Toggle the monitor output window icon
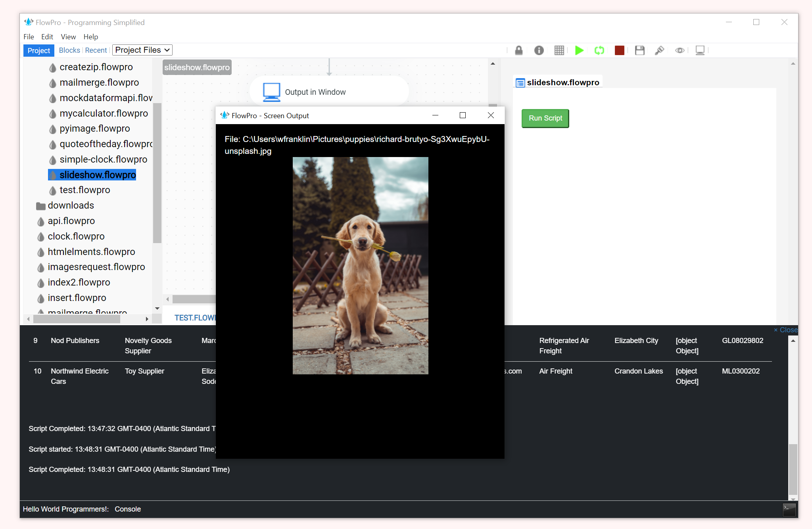 pyautogui.click(x=700, y=50)
